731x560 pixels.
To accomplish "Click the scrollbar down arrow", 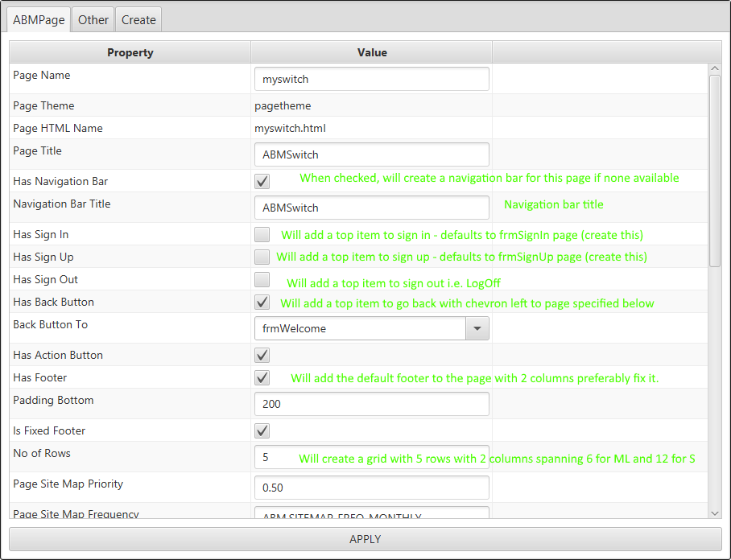I will (714, 513).
